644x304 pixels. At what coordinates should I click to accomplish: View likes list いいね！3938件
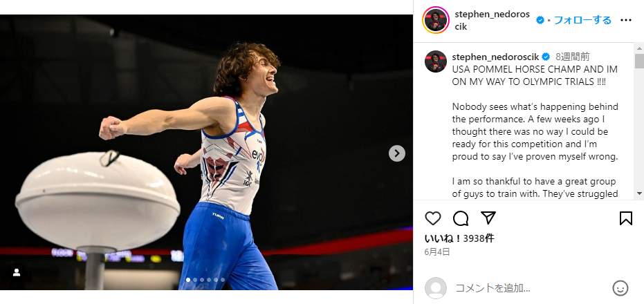pyautogui.click(x=457, y=238)
